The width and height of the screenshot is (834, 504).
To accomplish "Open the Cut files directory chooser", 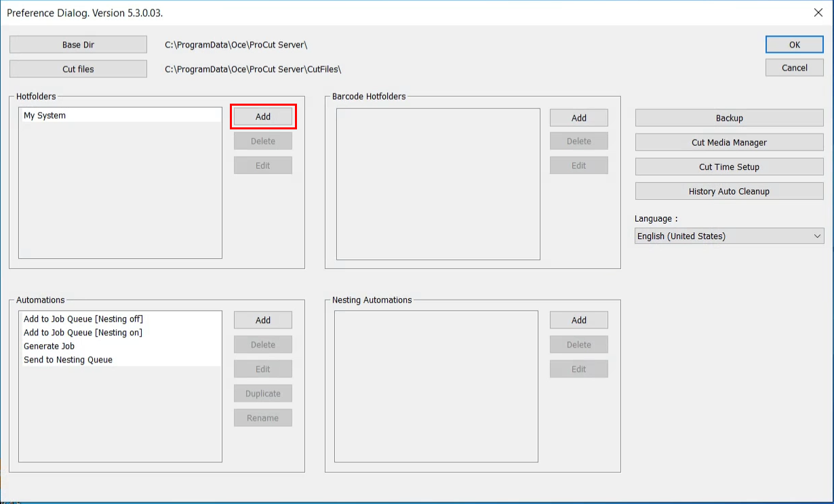I will [x=78, y=69].
